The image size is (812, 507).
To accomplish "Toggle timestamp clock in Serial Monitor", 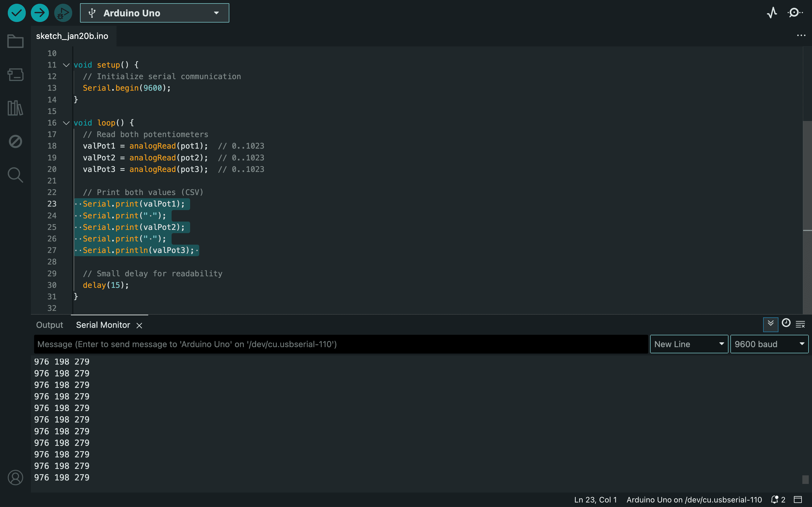I will click(x=786, y=323).
